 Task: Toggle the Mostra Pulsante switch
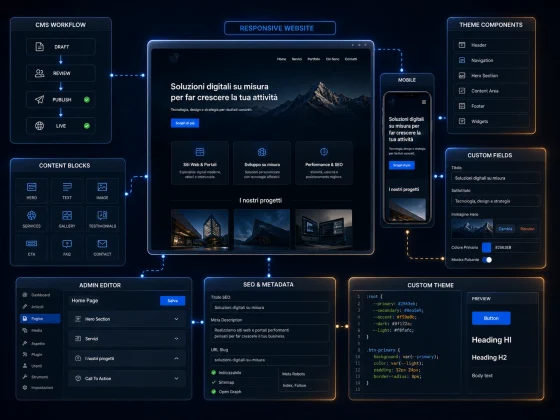(x=487, y=260)
